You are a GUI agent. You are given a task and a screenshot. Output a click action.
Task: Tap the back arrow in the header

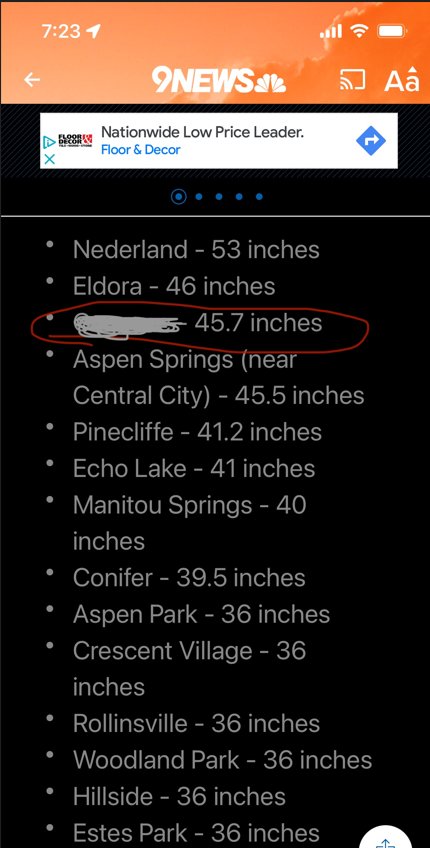tap(32, 80)
